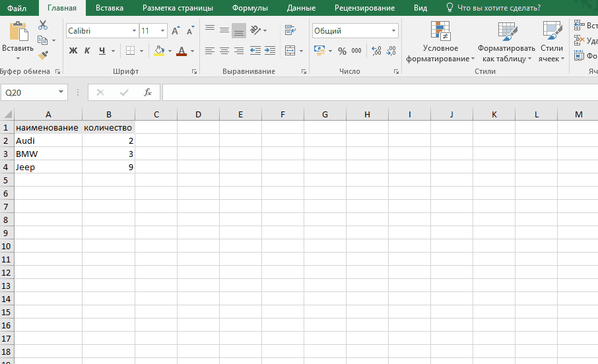Select cell containing наименование
Image resolution: width=598 pixels, height=364 pixels.
click(48, 127)
